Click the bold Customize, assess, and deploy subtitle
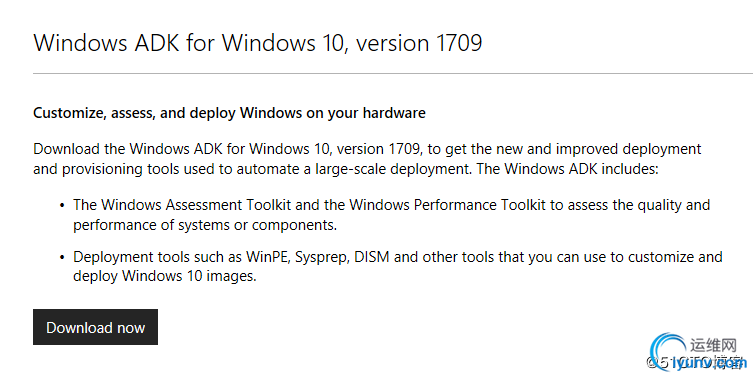Viewport: 753px width, 379px height. (229, 113)
